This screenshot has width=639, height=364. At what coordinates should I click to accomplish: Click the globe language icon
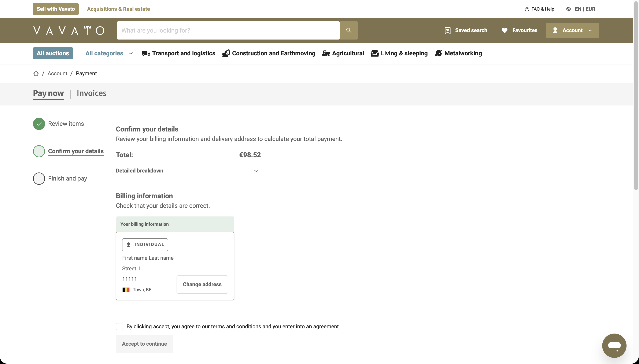point(569,9)
